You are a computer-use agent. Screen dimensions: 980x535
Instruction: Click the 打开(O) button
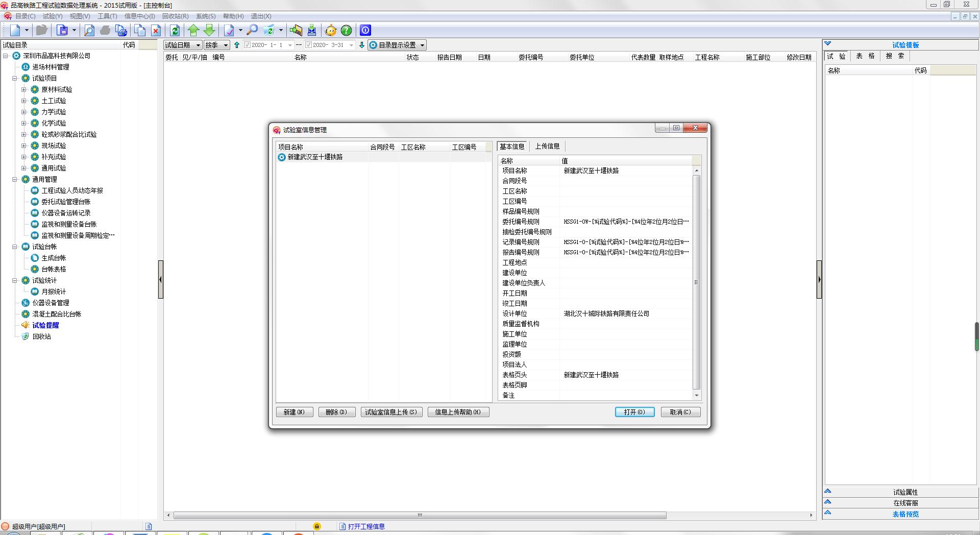coord(634,412)
